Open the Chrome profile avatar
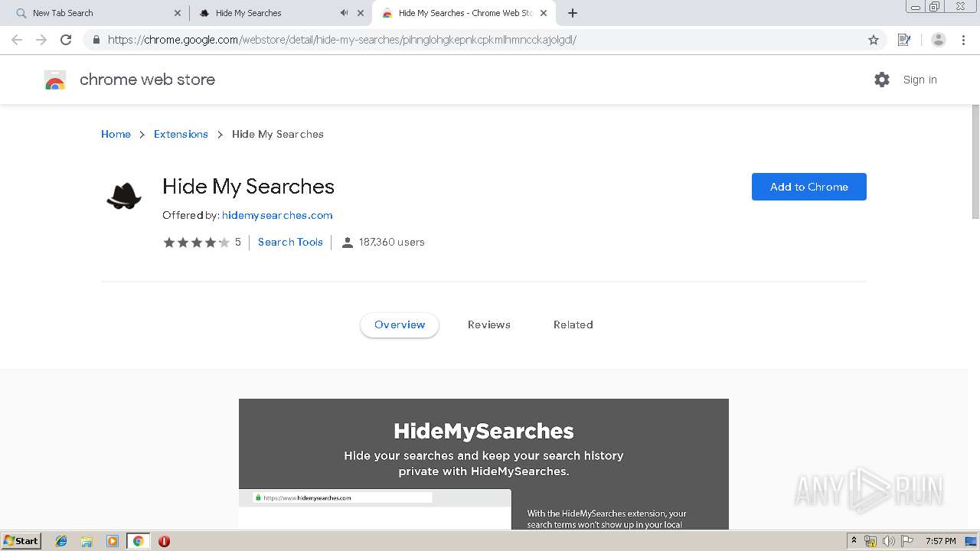This screenshot has width=980, height=551. (x=939, y=40)
